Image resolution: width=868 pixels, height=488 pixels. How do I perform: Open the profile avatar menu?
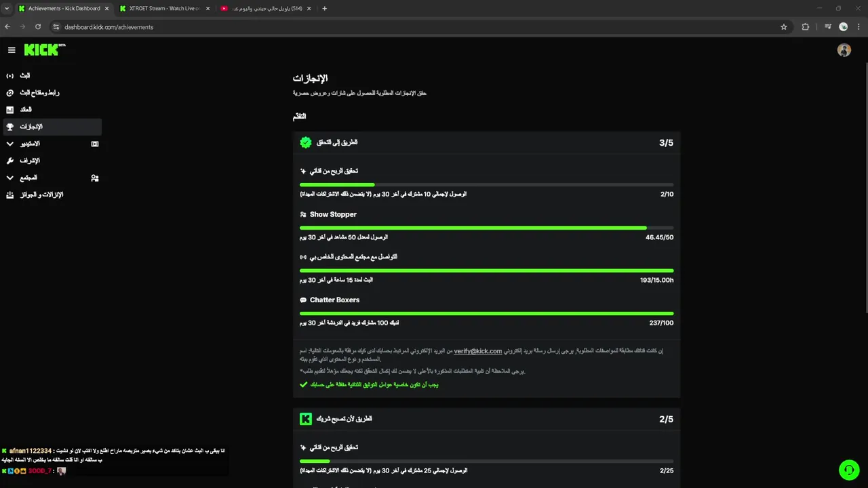pyautogui.click(x=844, y=50)
